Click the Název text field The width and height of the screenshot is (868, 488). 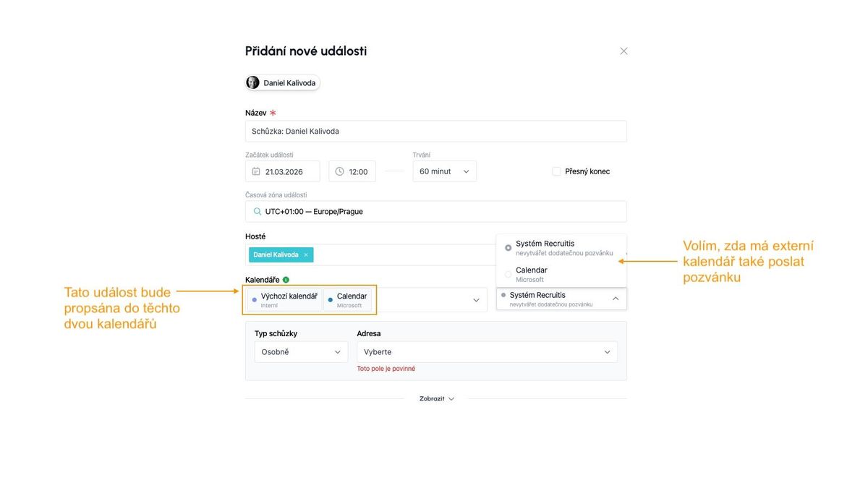pyautogui.click(x=435, y=132)
